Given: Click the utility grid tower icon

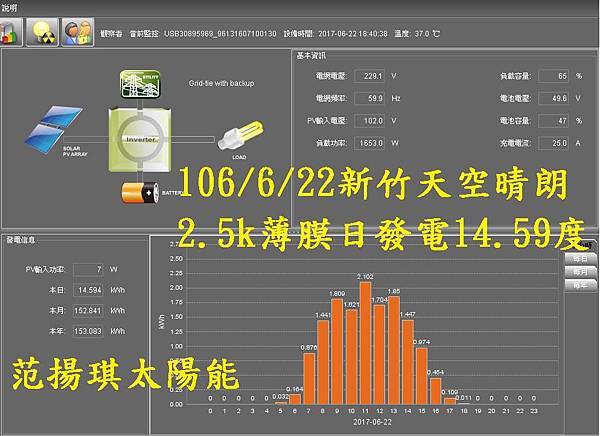Looking at the screenshot, I should pos(140,84).
